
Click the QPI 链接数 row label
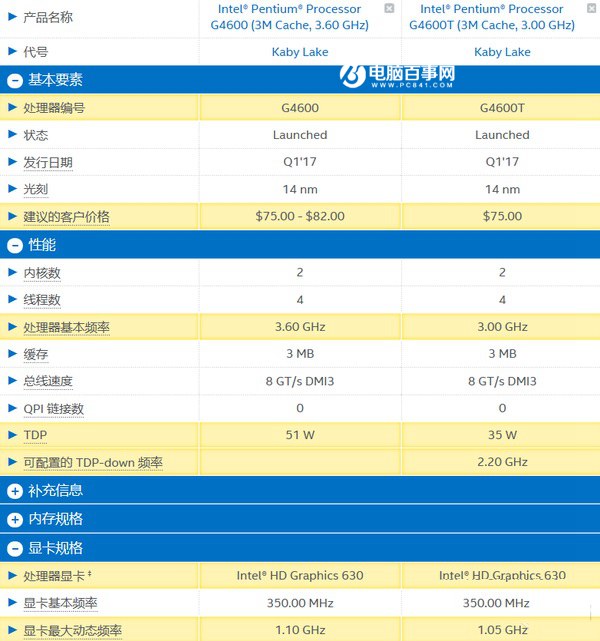(x=54, y=408)
